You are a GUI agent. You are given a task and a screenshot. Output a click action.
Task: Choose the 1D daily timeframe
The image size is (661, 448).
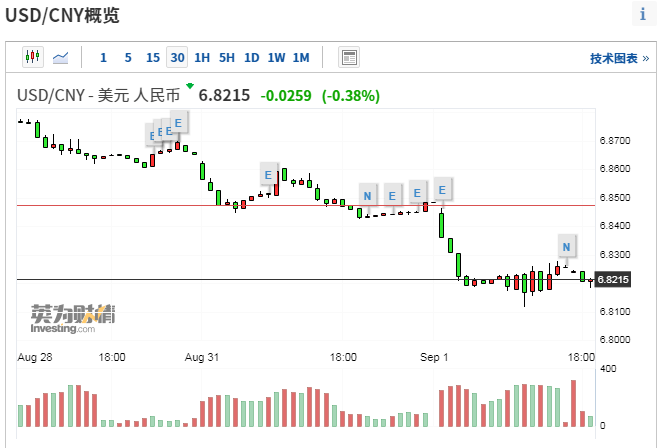tap(252, 57)
